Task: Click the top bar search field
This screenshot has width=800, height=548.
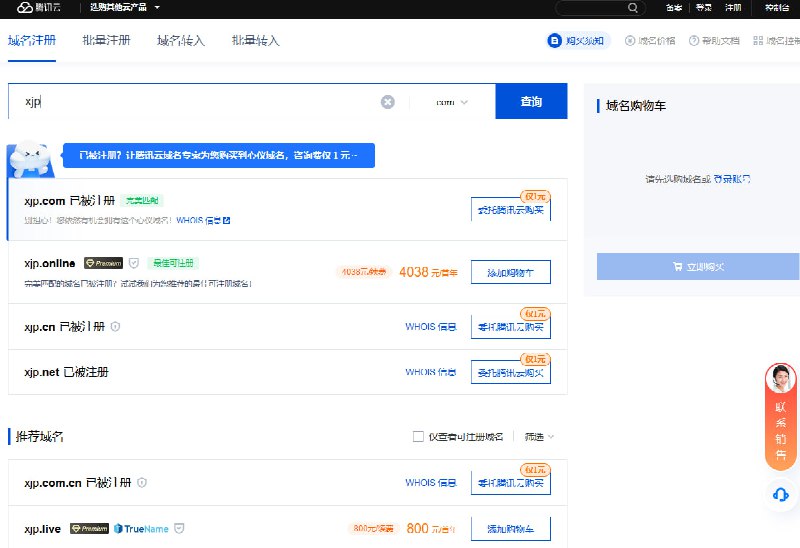Action: pyautogui.click(x=600, y=8)
